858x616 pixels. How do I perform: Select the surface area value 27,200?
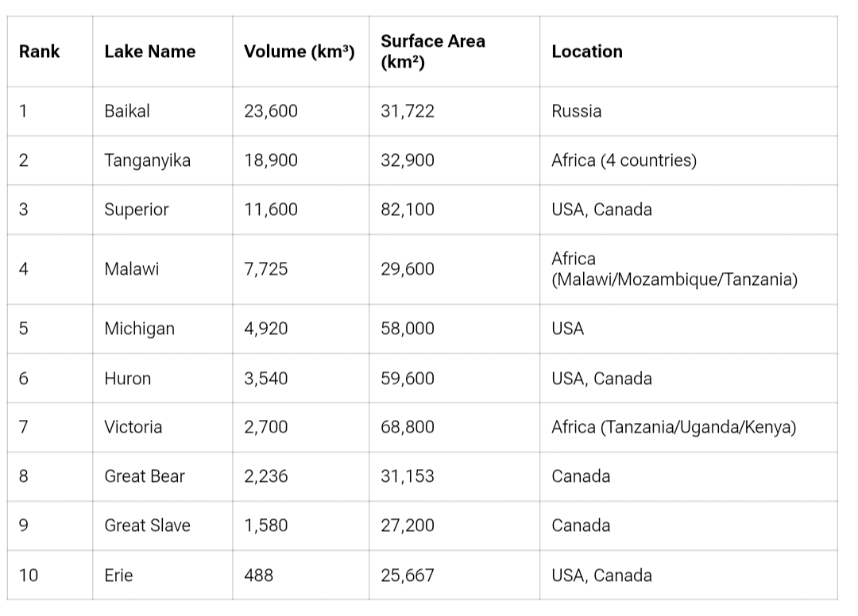point(408,526)
